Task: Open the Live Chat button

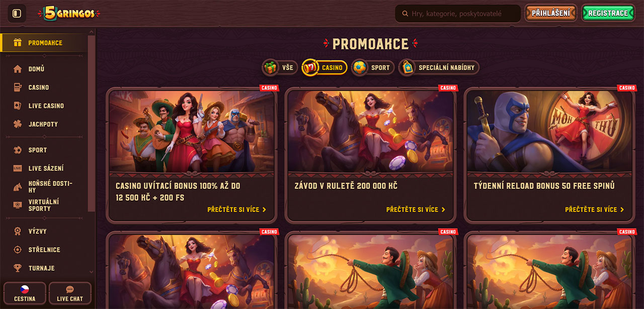Action: (x=70, y=293)
